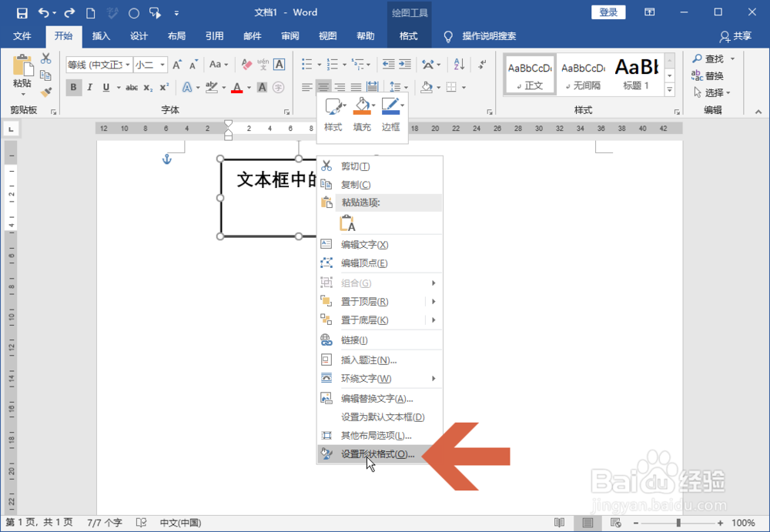The width and height of the screenshot is (770, 532).
Task: Click the Increase indent icon
Action: pos(405,65)
